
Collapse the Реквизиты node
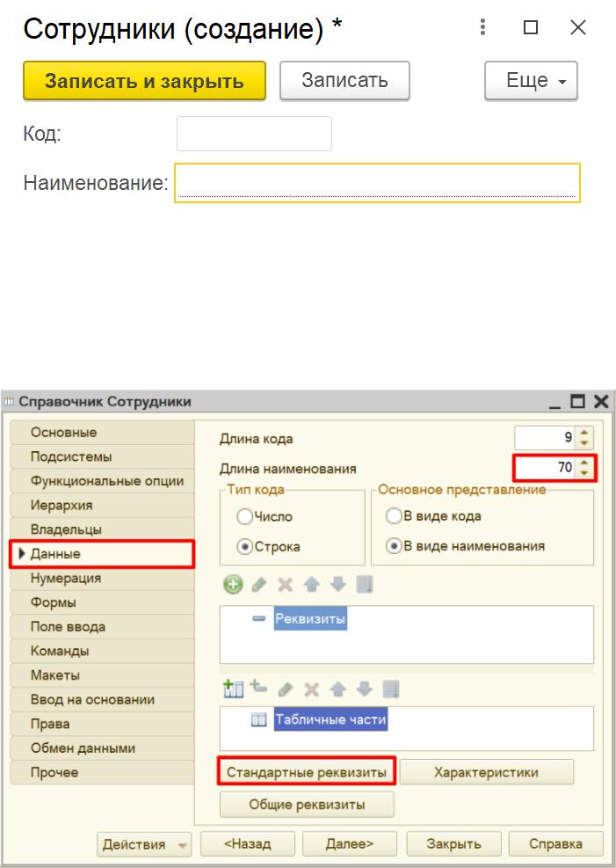point(258,618)
